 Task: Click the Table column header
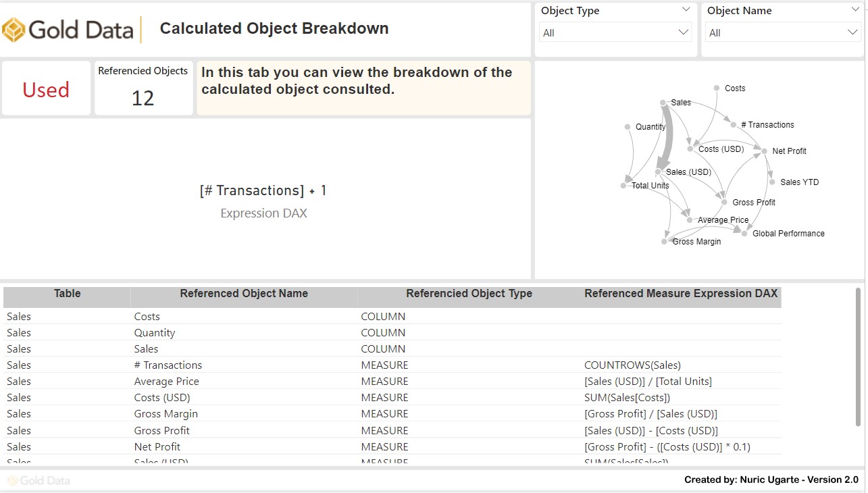tap(67, 294)
